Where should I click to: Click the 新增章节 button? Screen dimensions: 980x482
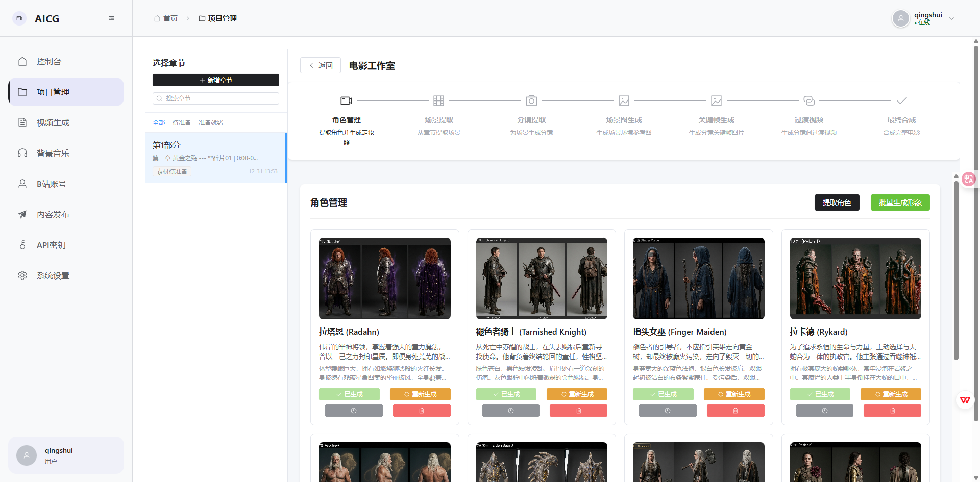click(x=216, y=80)
